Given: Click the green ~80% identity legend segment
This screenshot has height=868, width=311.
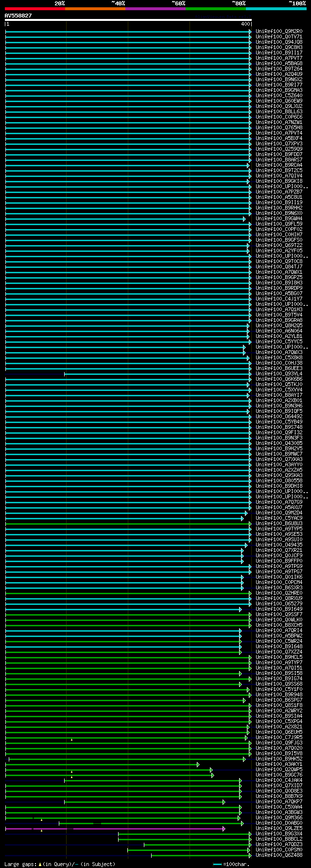Looking at the screenshot, I should (215, 8).
